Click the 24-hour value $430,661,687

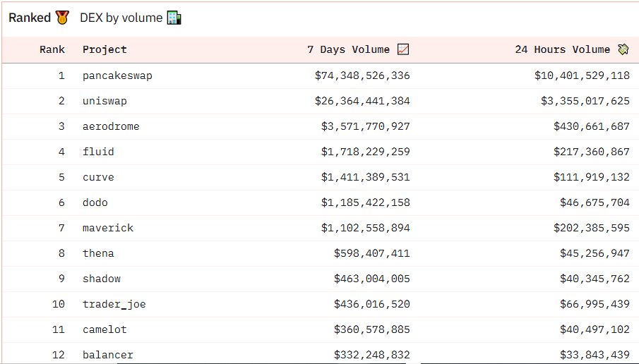click(592, 126)
